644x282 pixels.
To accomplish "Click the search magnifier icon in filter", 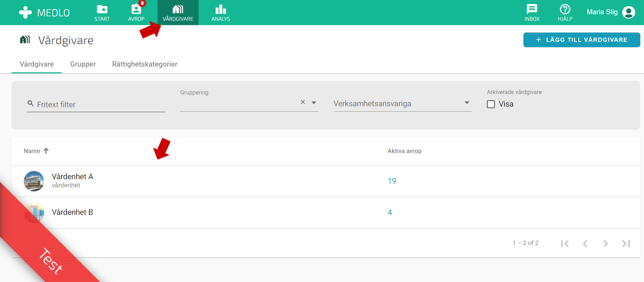I will pyautogui.click(x=31, y=103).
